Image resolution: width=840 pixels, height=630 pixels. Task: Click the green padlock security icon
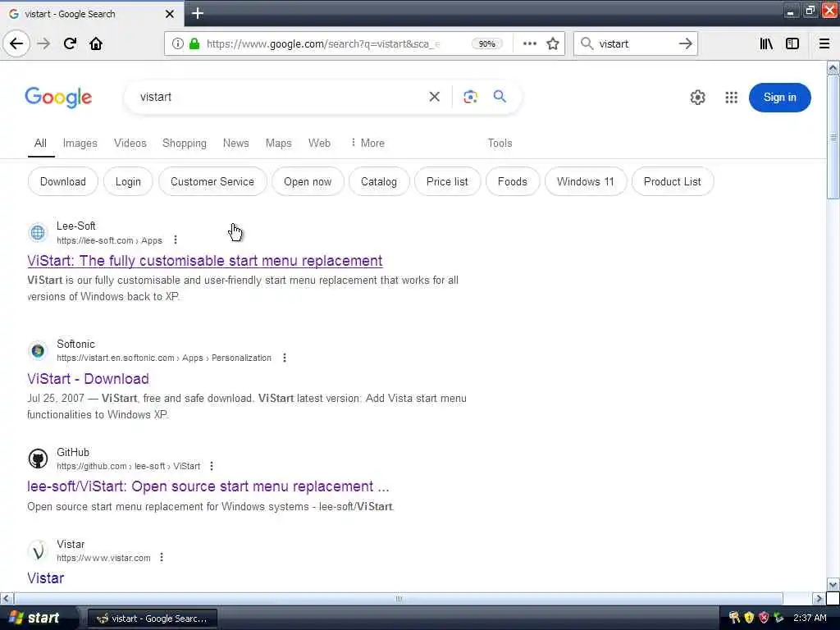[194, 43]
